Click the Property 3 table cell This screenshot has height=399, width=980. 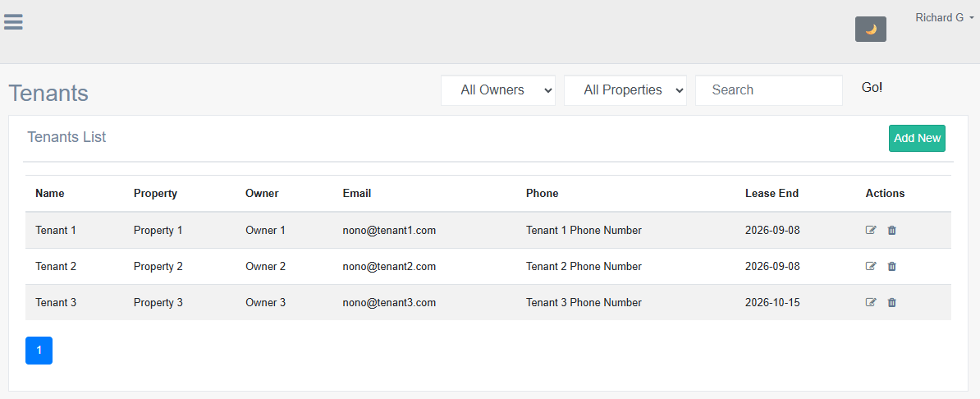(x=158, y=303)
